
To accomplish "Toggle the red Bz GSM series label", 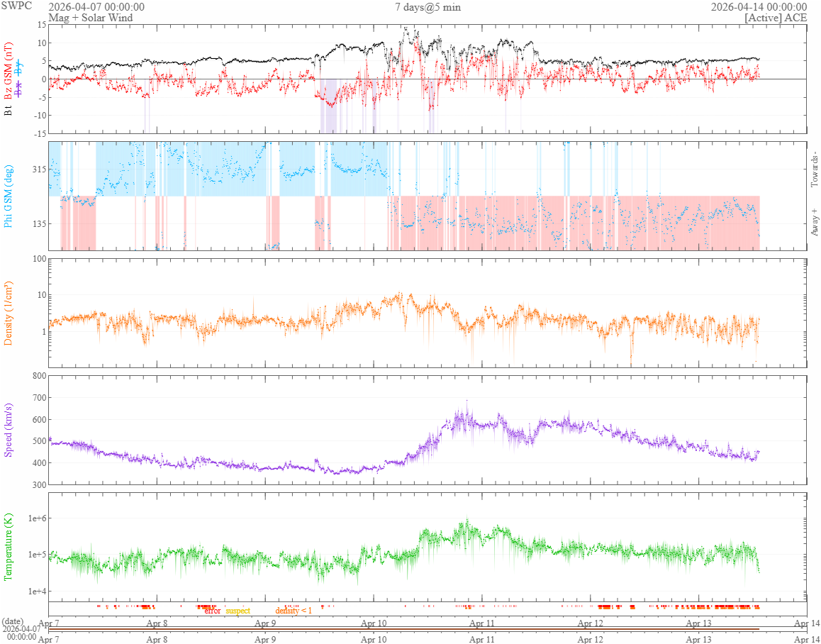I will coord(8,71).
